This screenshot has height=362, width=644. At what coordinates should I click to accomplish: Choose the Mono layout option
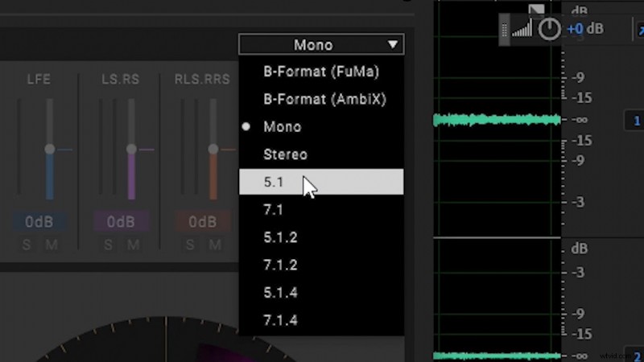321,126
